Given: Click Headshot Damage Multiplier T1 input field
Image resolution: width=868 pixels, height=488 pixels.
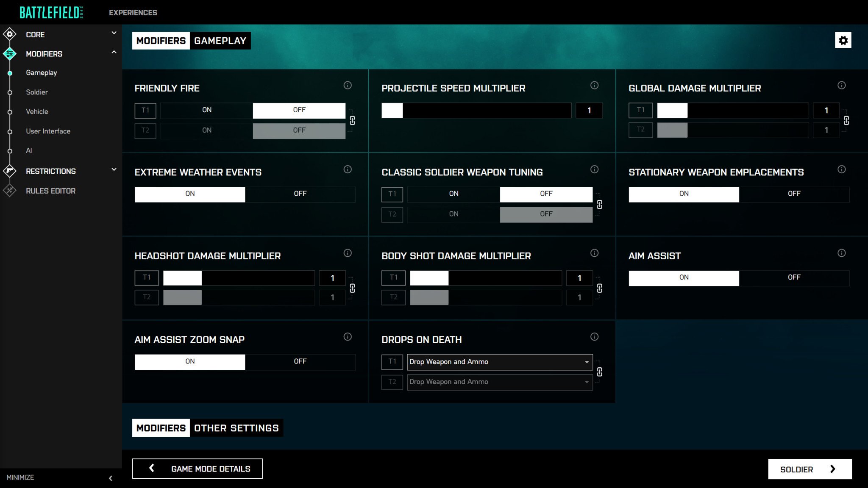Looking at the screenshot, I should click(333, 277).
